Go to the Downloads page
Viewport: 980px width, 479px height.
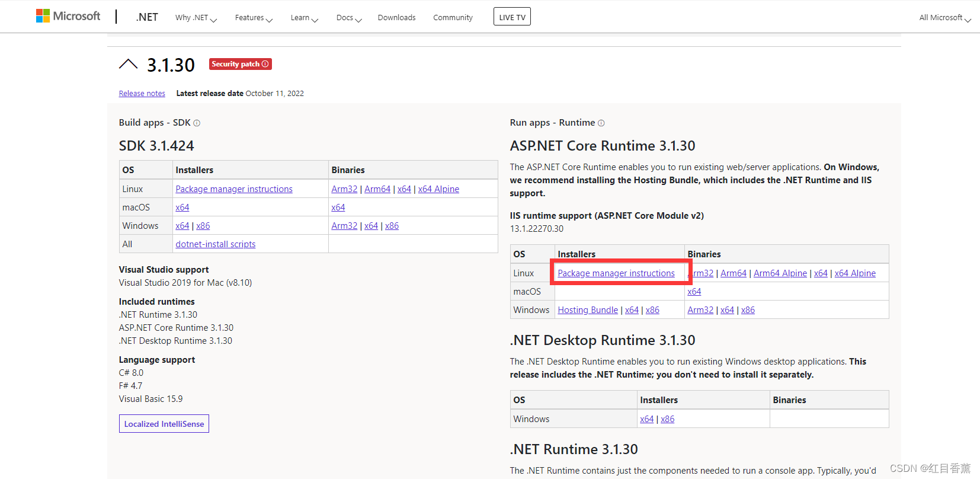pos(396,18)
